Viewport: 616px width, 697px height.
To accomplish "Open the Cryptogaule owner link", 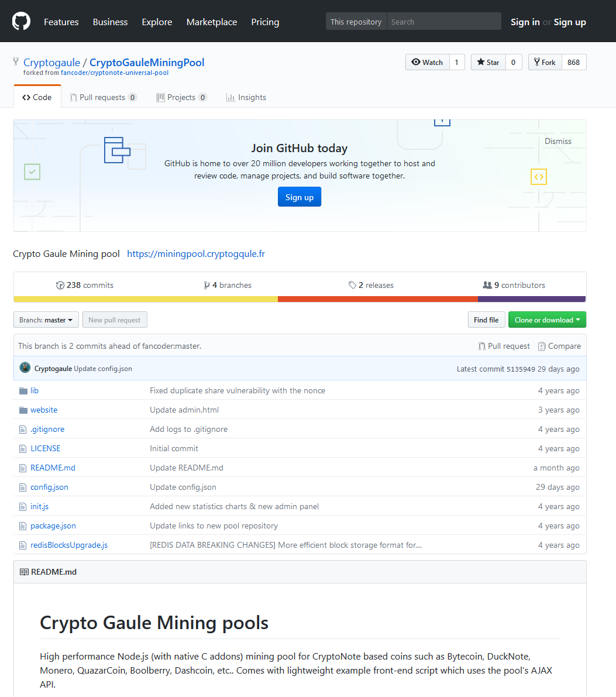I will (51, 62).
